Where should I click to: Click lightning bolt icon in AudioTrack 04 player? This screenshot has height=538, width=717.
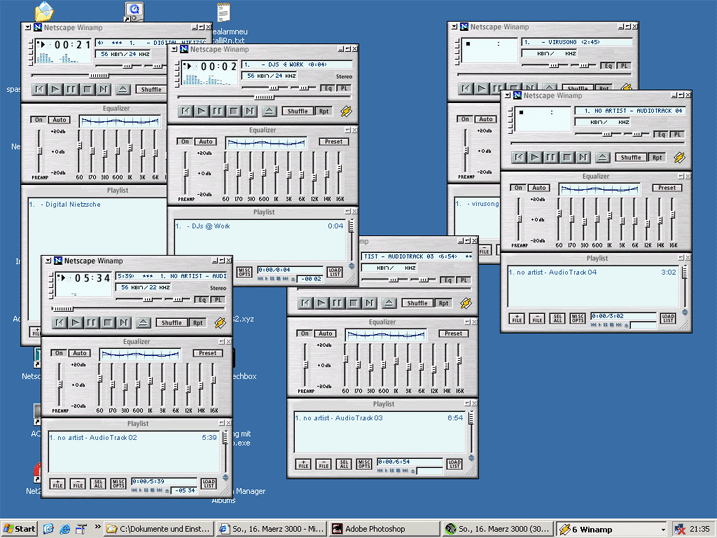point(679,157)
